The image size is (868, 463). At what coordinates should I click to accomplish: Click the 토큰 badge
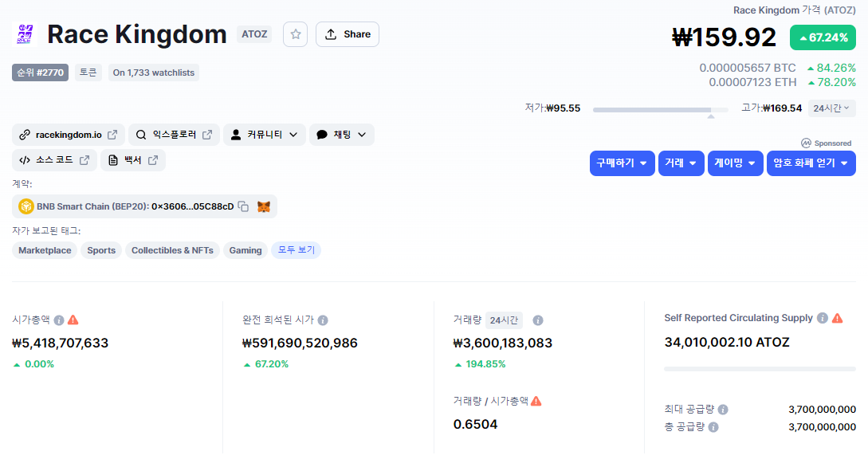click(x=88, y=73)
